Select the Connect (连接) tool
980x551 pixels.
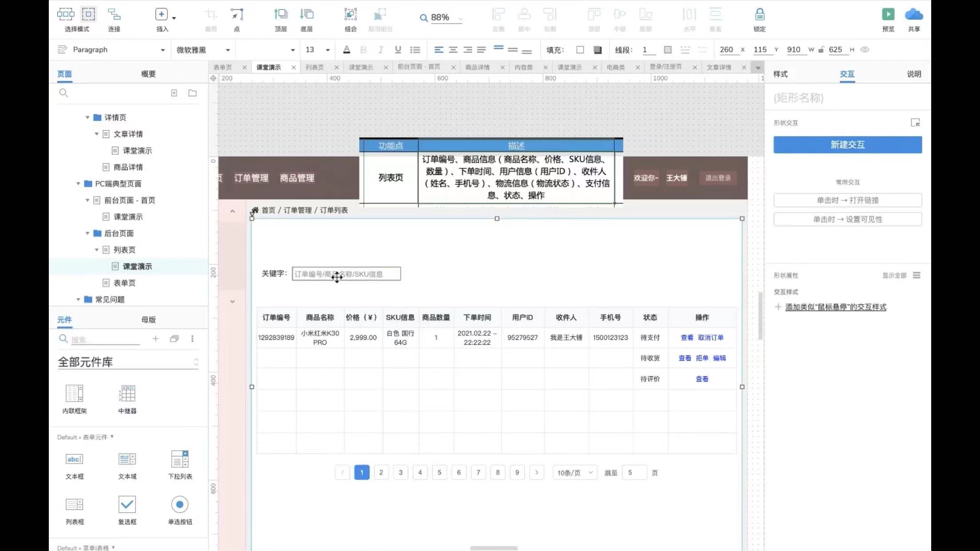114,15
